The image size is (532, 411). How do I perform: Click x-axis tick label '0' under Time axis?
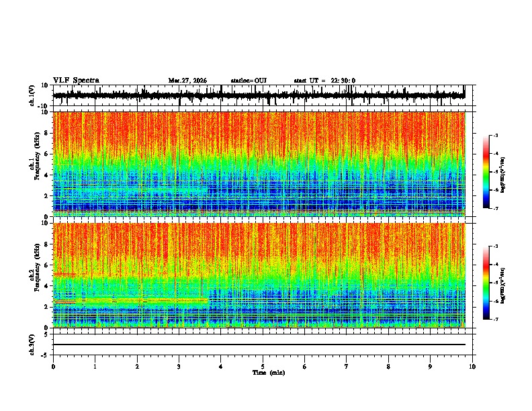(53, 367)
